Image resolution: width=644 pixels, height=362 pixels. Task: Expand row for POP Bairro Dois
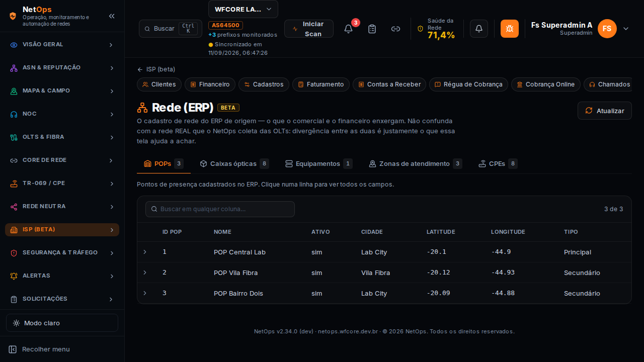[x=145, y=293]
